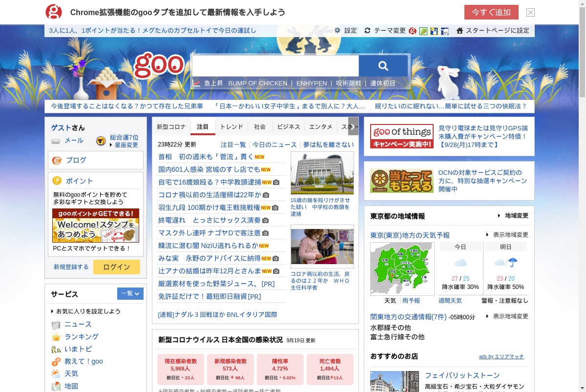The height and width of the screenshot is (392, 586).
Task: Select the green leaf theme icon
Action: [x=423, y=31]
